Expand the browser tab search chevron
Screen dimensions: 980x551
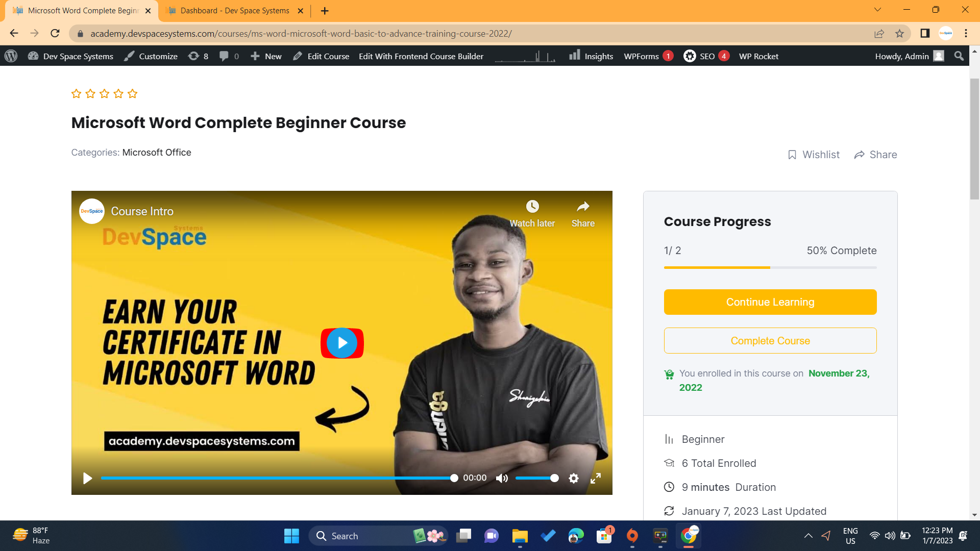point(877,10)
